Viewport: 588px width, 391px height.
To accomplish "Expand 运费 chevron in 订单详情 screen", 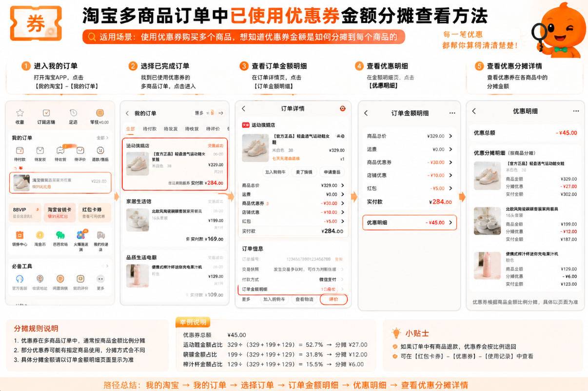I will tap(342, 194).
